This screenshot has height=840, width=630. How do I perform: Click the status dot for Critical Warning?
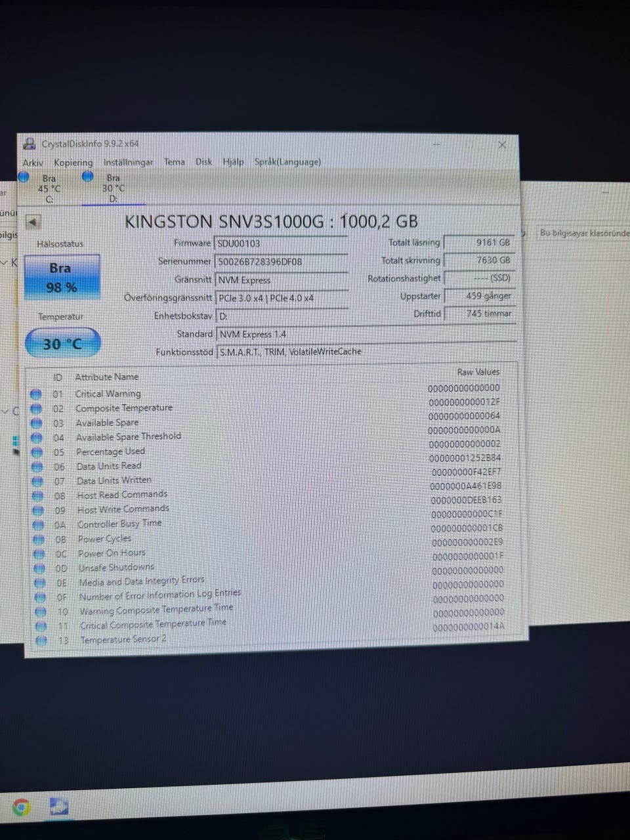[36, 394]
